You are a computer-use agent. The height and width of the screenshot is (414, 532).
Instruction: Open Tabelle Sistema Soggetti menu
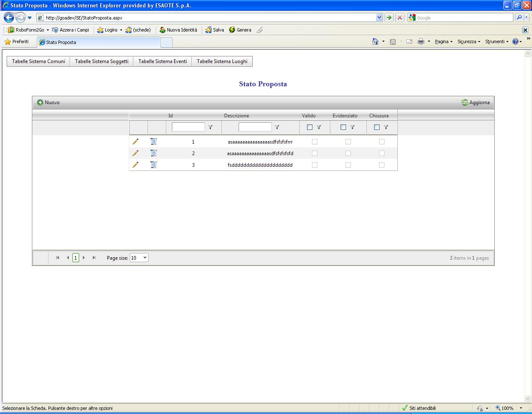[x=102, y=61]
